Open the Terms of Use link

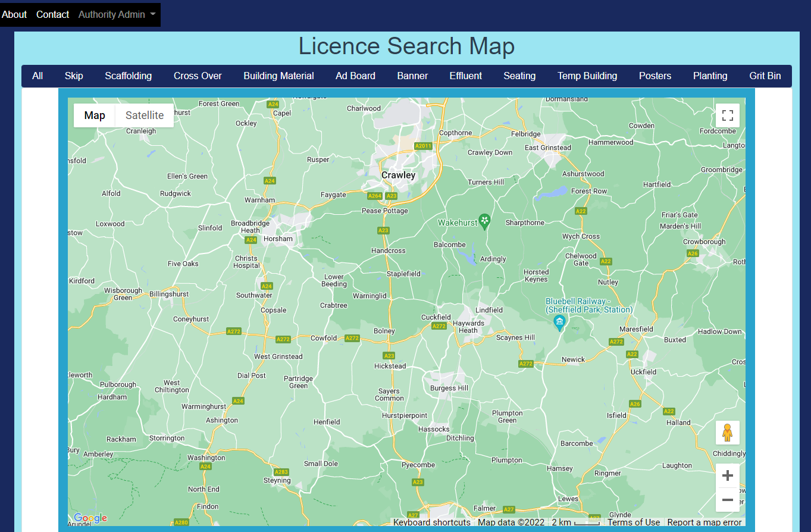(634, 522)
